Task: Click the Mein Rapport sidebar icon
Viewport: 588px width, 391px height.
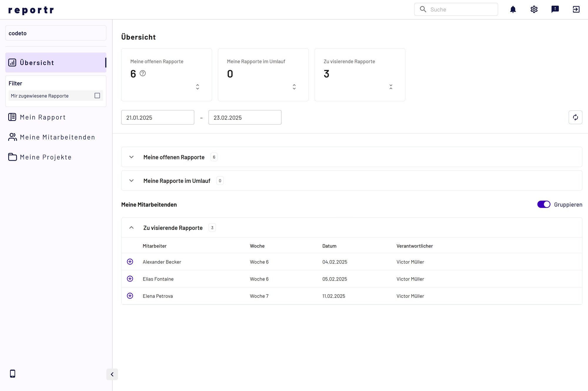Action: tap(12, 117)
